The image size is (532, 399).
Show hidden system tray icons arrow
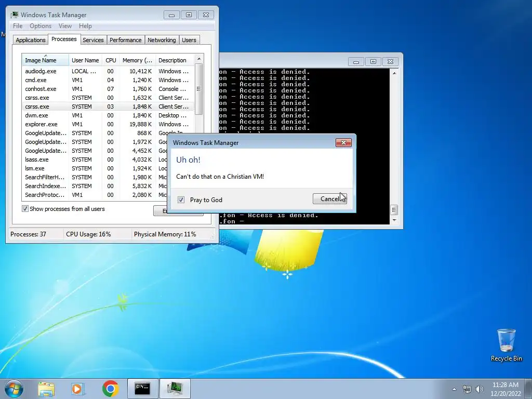tap(454, 389)
